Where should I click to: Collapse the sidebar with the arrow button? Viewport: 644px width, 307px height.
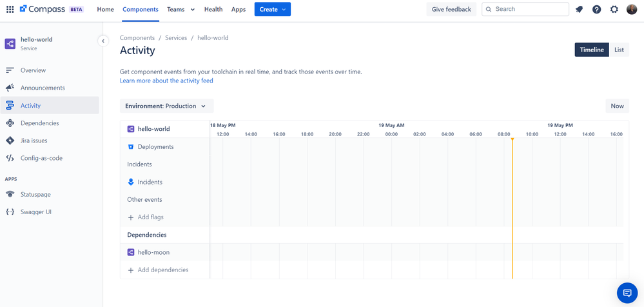[x=103, y=41]
